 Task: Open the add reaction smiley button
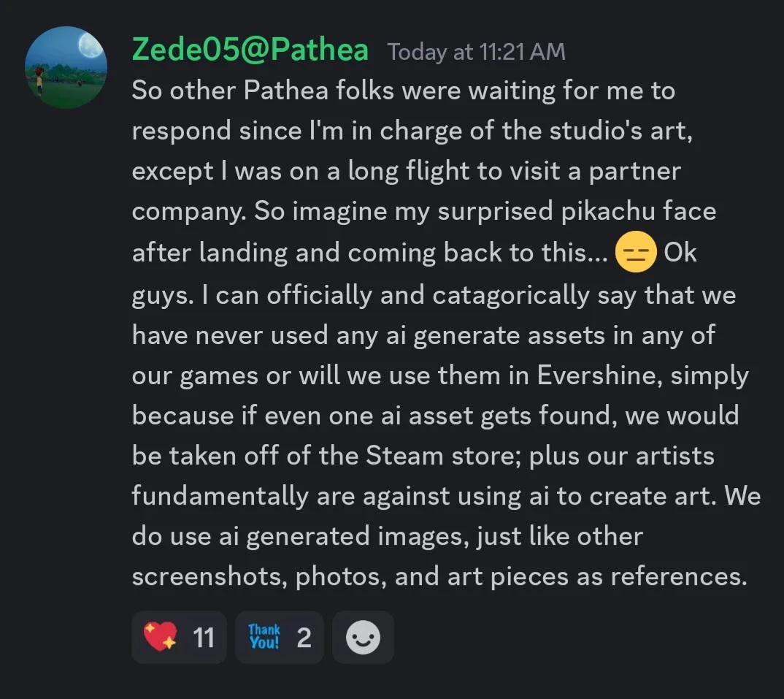click(x=363, y=638)
